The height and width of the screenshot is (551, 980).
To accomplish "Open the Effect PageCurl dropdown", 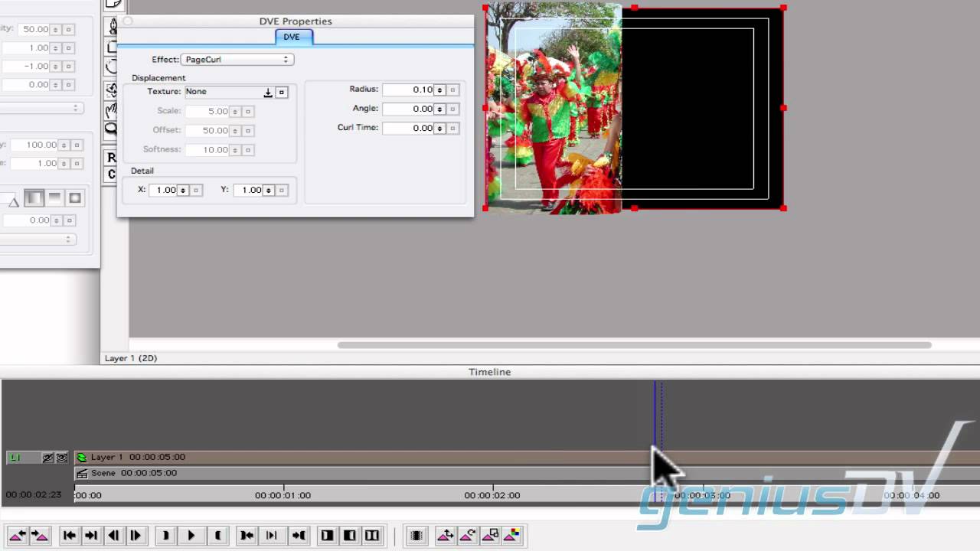I will point(237,60).
